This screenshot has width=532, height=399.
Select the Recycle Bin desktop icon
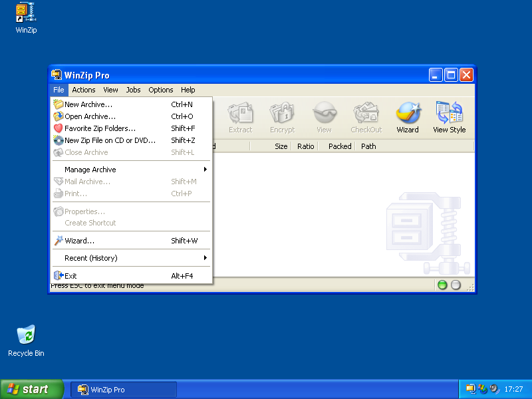26,340
